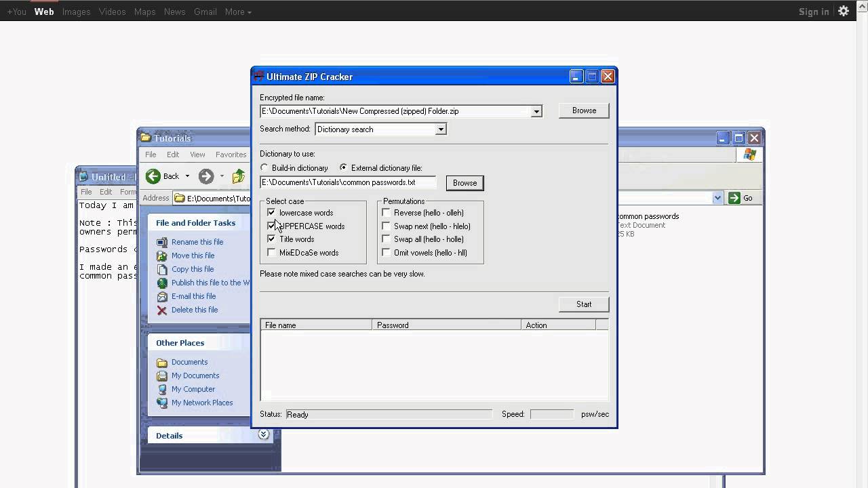The image size is (868, 488).
Task: Click the address bar folder icon
Action: pos(180,199)
